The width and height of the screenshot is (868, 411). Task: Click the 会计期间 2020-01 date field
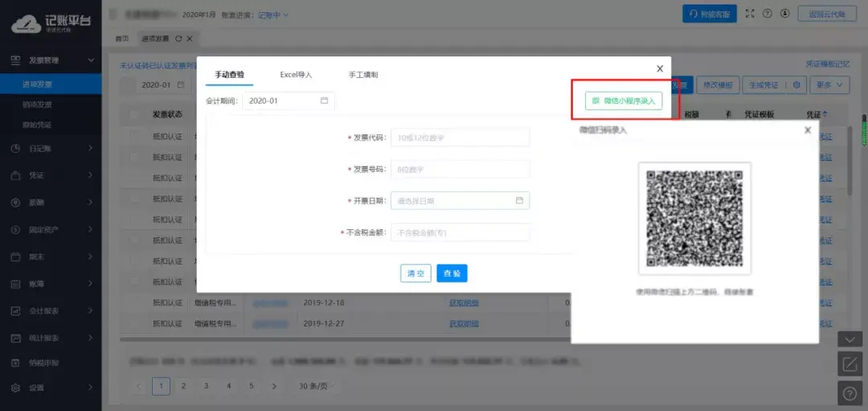[289, 101]
